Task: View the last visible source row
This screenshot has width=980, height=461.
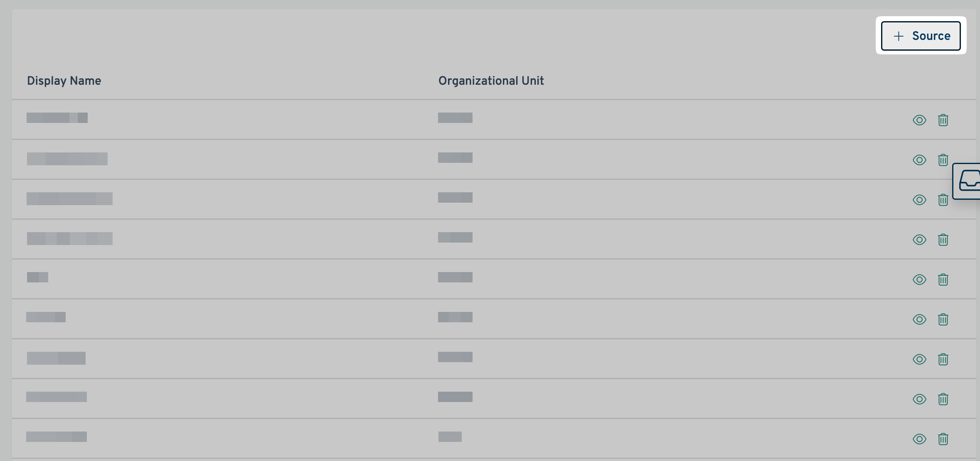Action: coord(919,439)
